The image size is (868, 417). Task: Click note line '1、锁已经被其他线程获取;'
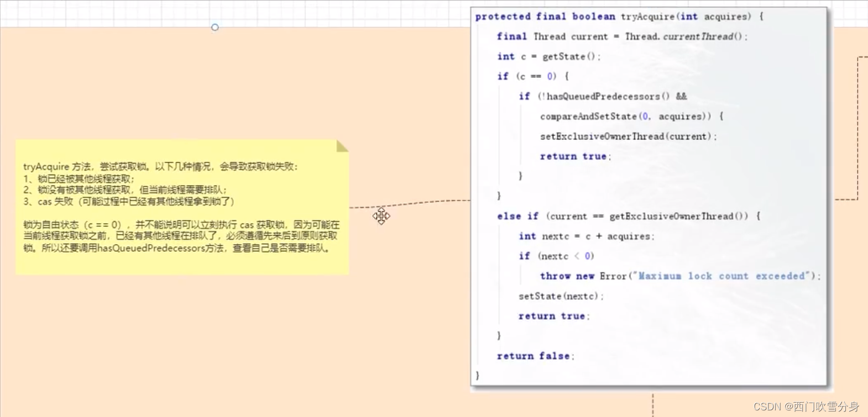(79, 178)
